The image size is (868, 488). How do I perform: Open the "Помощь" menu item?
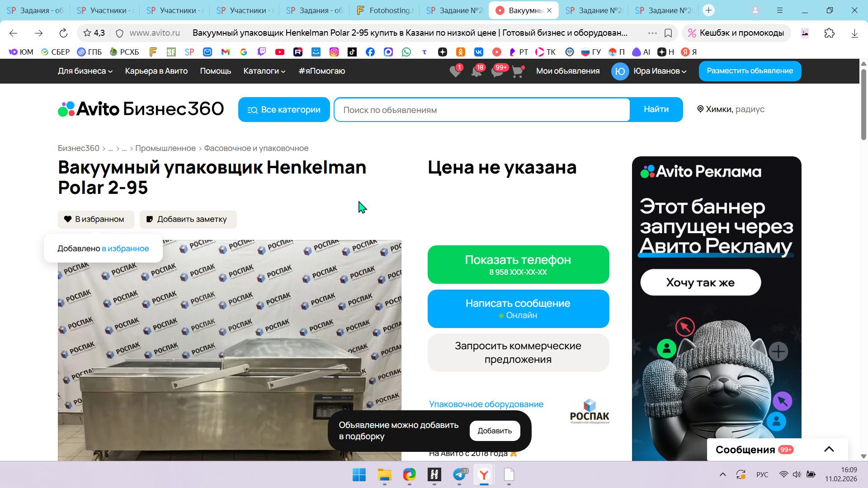(215, 71)
